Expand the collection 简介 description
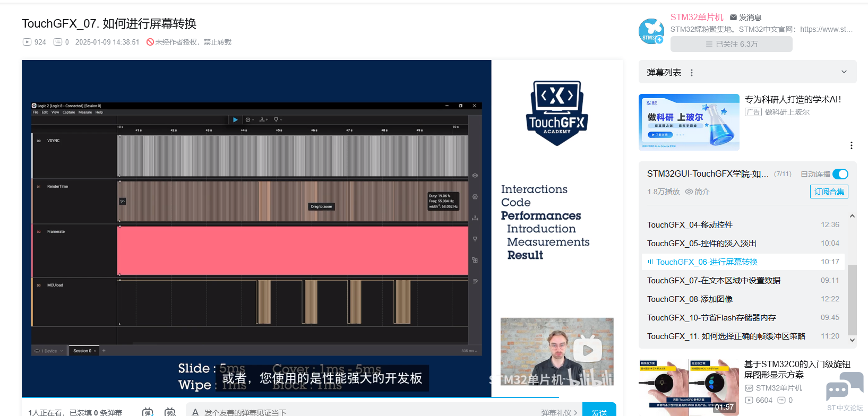Viewport: 868px width, 416px height. [697, 192]
